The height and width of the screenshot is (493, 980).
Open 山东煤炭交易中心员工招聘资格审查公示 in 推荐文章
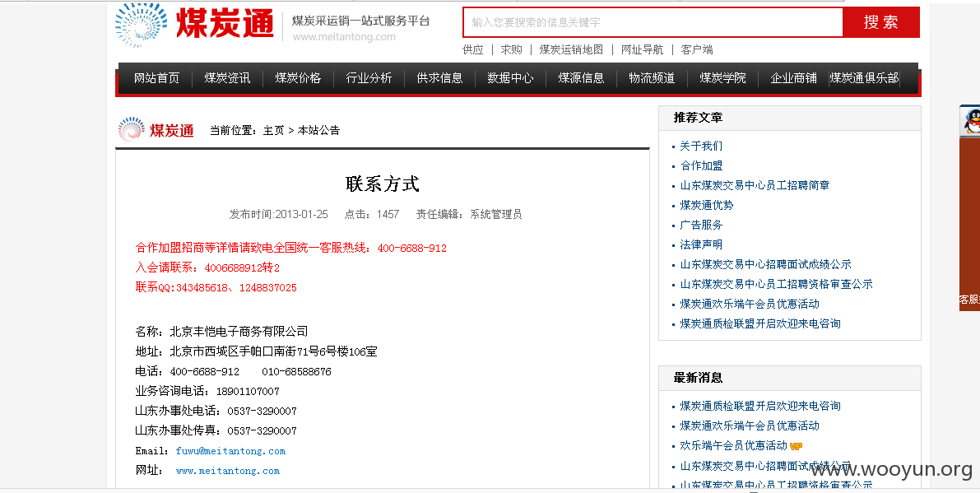tap(776, 284)
